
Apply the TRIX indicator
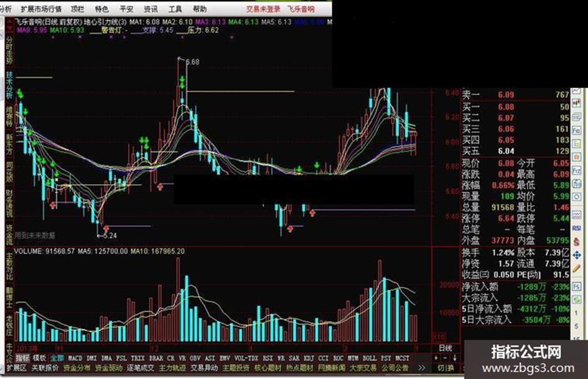pos(138,358)
